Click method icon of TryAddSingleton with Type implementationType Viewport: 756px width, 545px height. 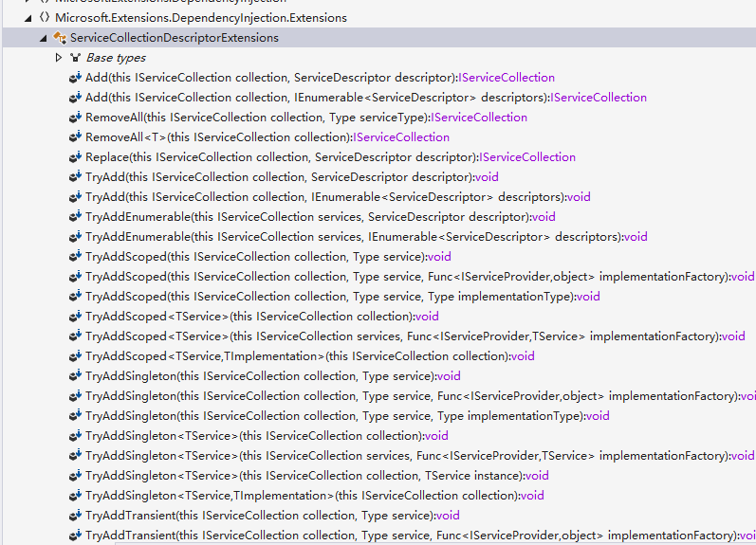[x=75, y=416]
